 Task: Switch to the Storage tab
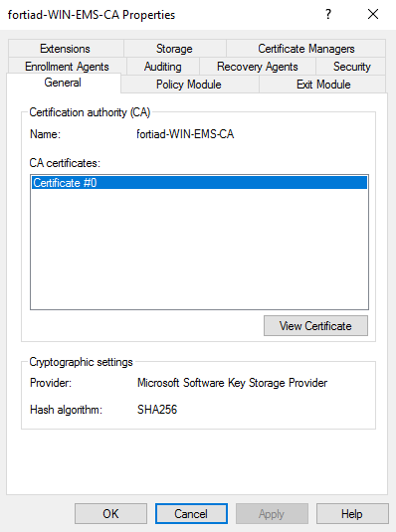(174, 49)
